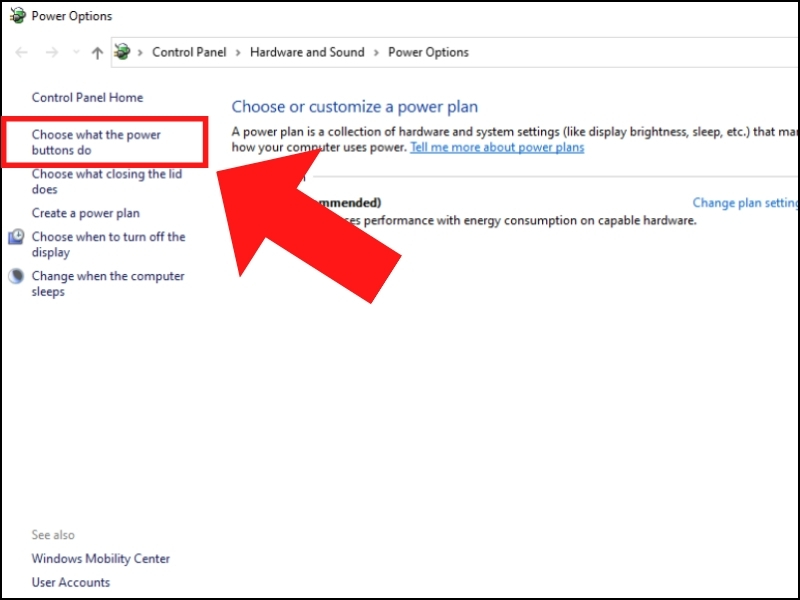800x600 pixels.
Task: Navigate to Control Panel breadcrumb
Action: click(x=189, y=52)
